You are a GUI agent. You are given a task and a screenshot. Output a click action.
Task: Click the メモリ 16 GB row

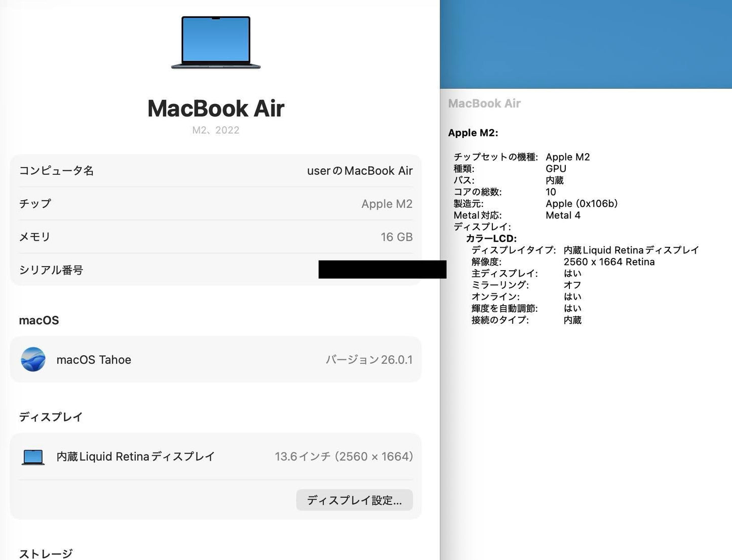pos(216,236)
